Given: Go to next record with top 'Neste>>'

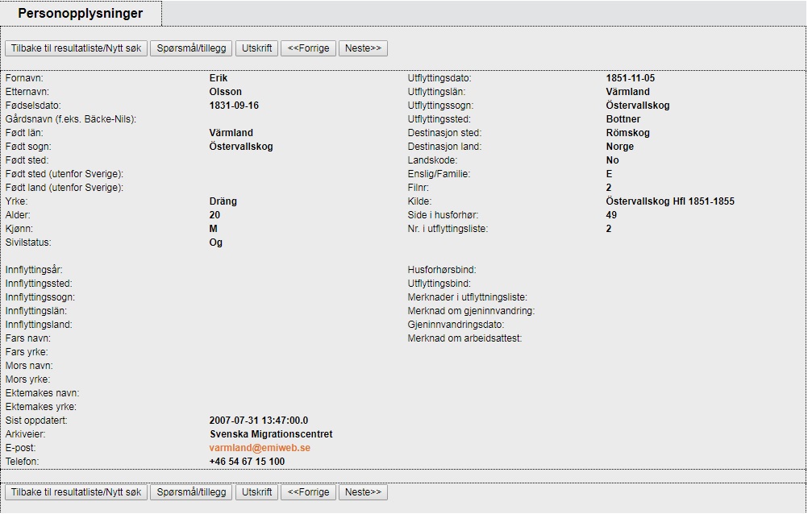Looking at the screenshot, I should click(x=363, y=48).
